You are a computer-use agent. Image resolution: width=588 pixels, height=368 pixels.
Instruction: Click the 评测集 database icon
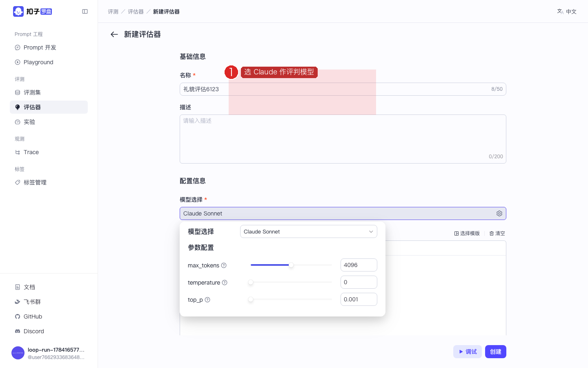point(18,92)
